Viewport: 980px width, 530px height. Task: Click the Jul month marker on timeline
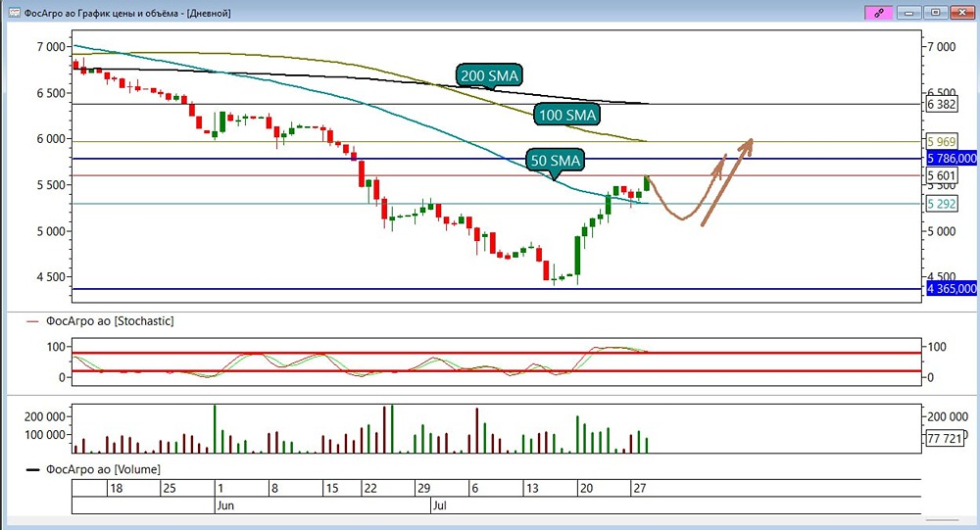click(x=439, y=505)
